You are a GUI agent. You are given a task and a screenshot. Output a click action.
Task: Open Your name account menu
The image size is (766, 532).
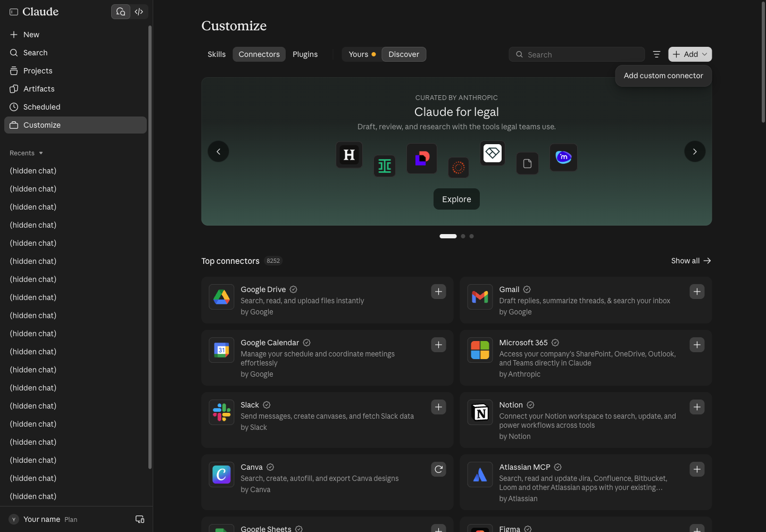(x=44, y=519)
